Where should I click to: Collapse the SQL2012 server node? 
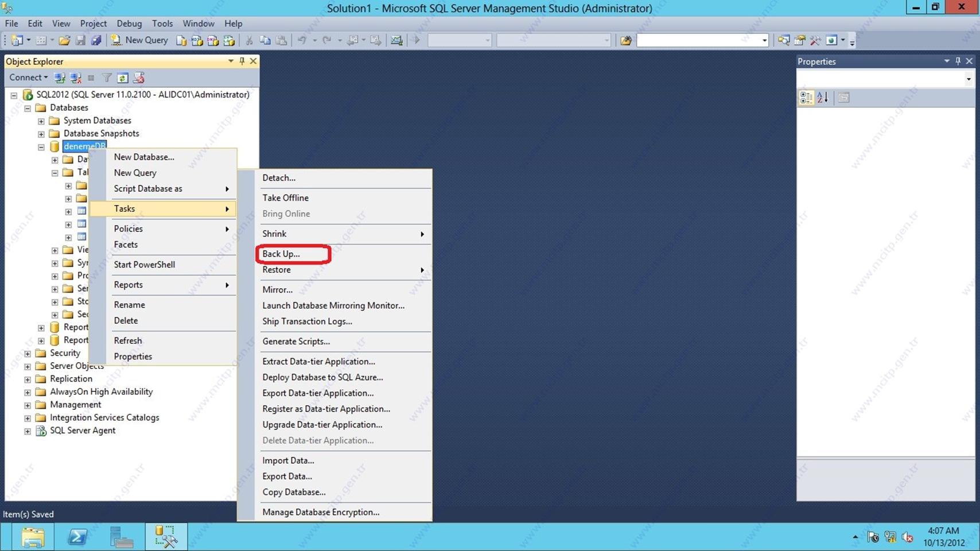coord(14,95)
